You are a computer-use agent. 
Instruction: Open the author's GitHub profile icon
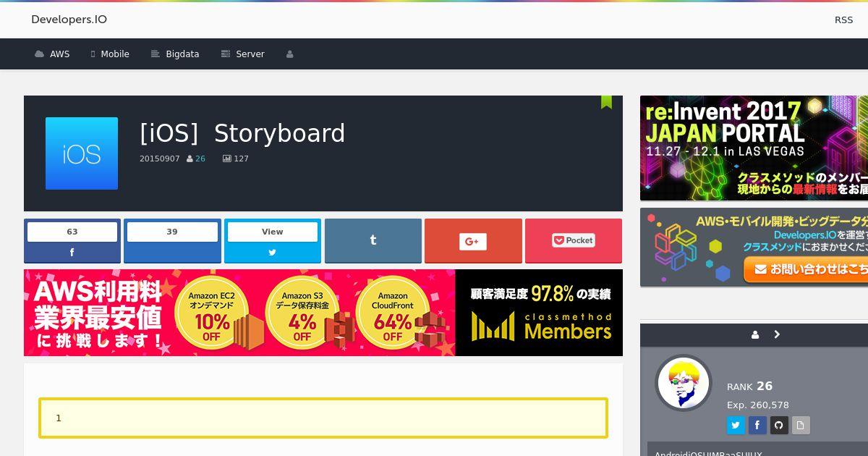(x=779, y=425)
